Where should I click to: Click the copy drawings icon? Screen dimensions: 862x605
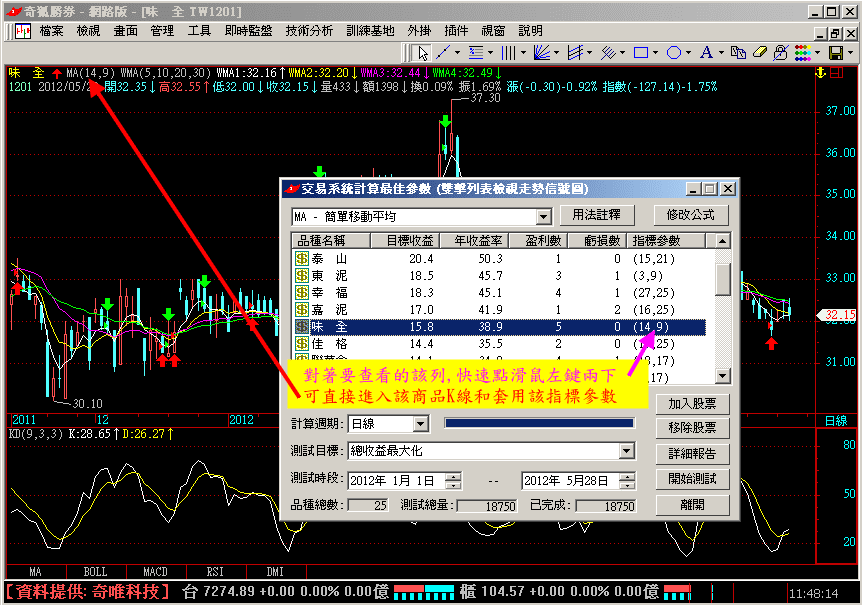(x=738, y=53)
